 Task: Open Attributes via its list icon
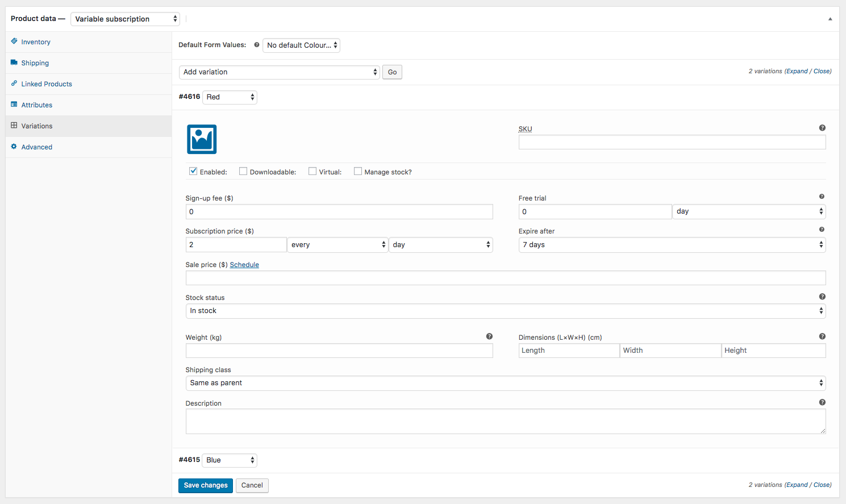coord(14,105)
